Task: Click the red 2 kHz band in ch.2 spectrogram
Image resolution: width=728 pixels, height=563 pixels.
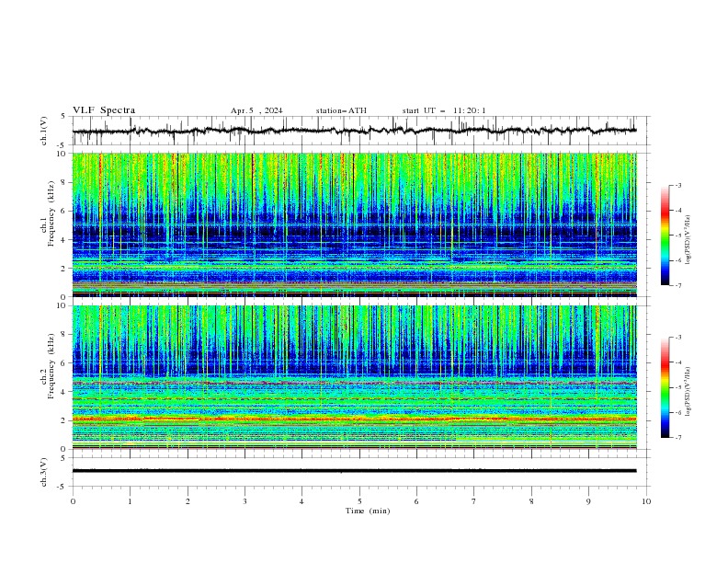Action: pos(355,419)
